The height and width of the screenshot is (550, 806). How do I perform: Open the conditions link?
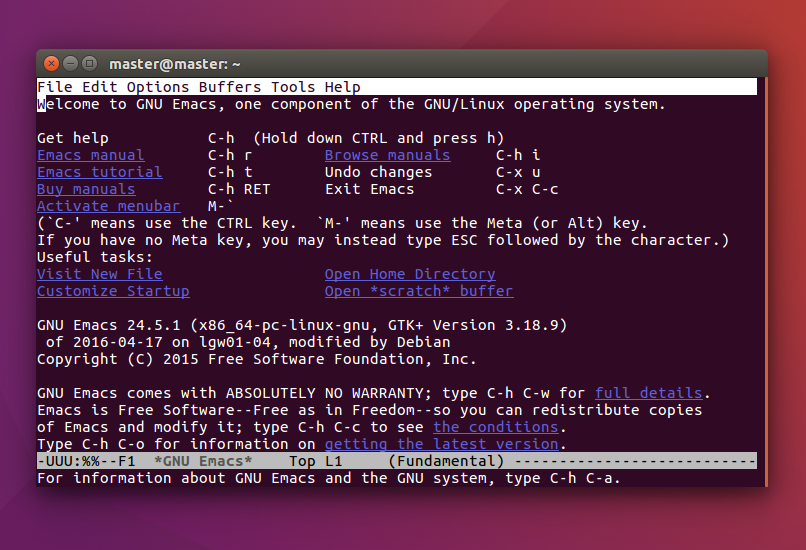496,427
